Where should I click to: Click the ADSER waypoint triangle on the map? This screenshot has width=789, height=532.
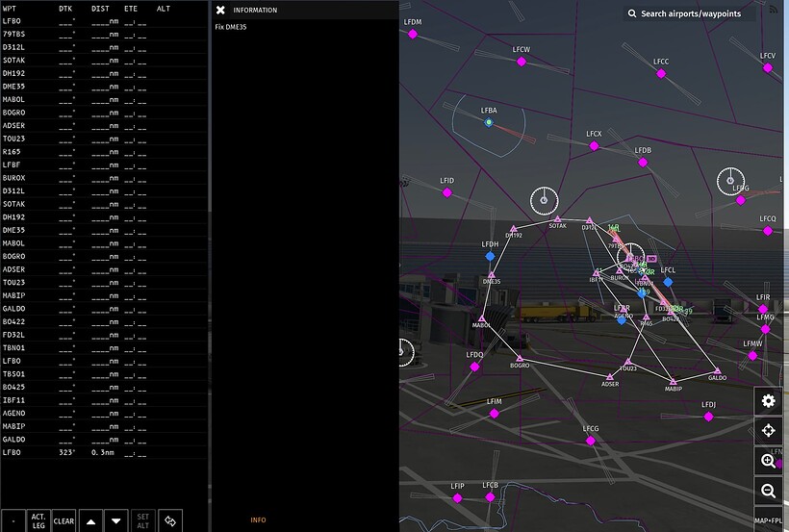(x=609, y=377)
